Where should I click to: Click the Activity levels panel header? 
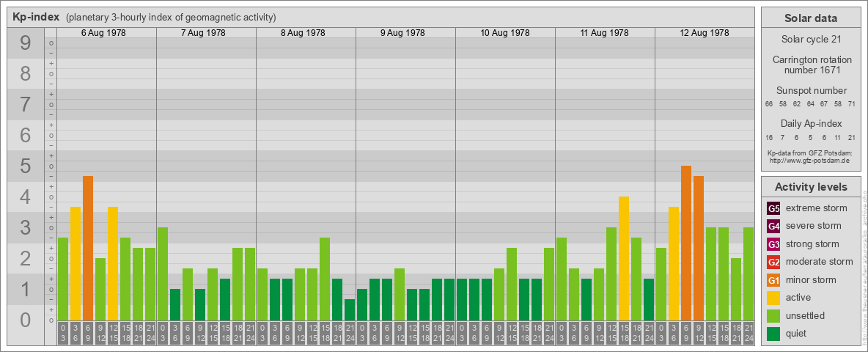810,187
